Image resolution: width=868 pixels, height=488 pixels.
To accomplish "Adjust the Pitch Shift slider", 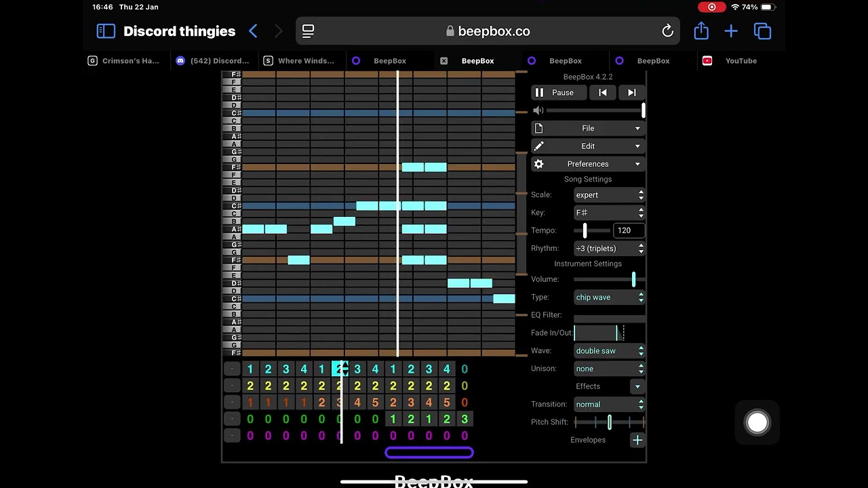I will 609,423.
